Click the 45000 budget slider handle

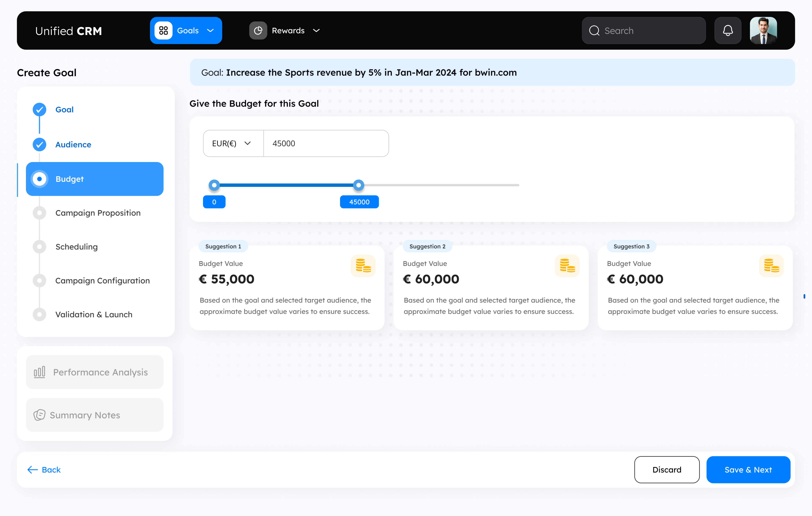click(358, 185)
